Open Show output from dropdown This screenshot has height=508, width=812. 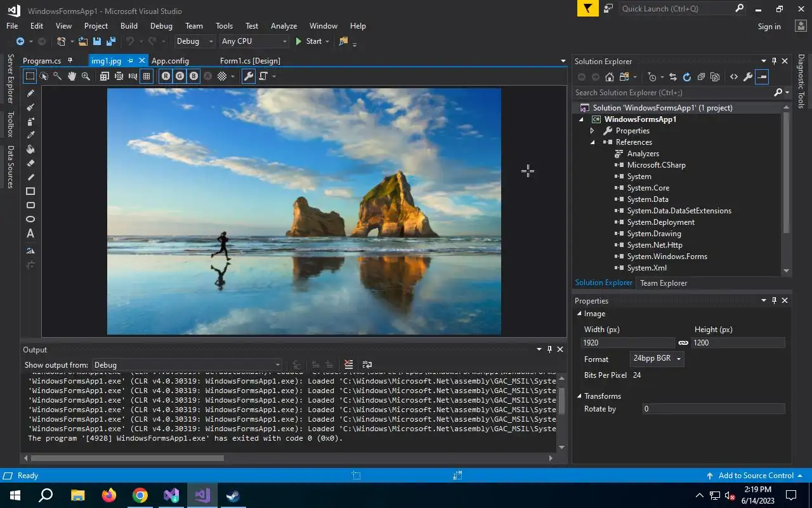[x=187, y=365]
